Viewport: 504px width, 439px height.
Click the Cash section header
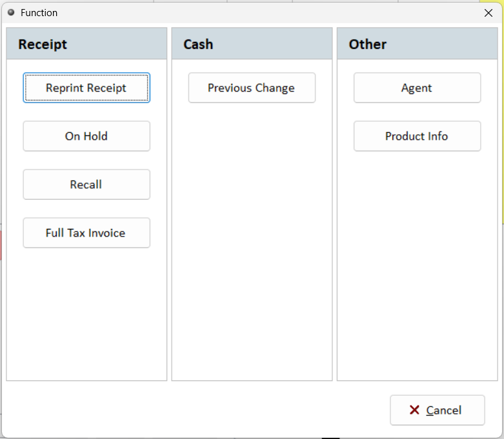coord(198,44)
